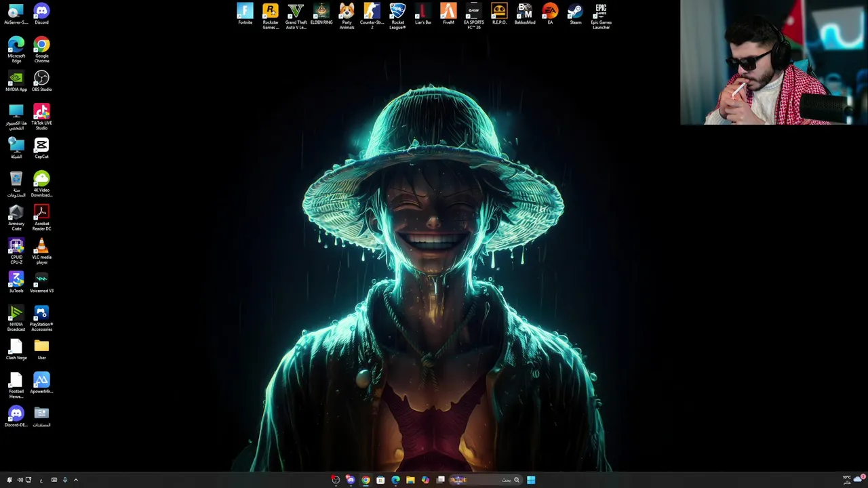Open the FiveM desktop shortcut

click(x=448, y=14)
